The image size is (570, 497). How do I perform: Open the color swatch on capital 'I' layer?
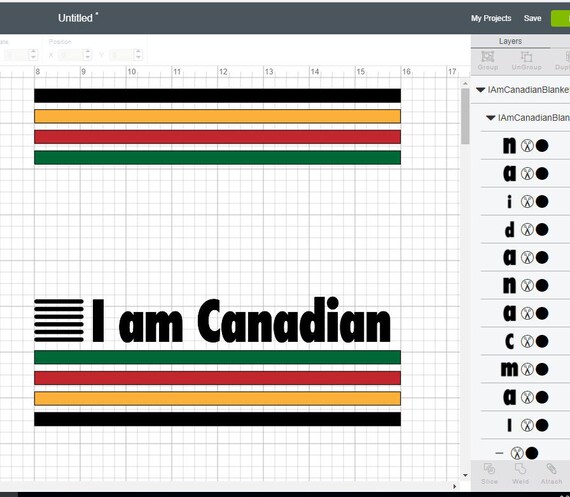[x=542, y=425]
